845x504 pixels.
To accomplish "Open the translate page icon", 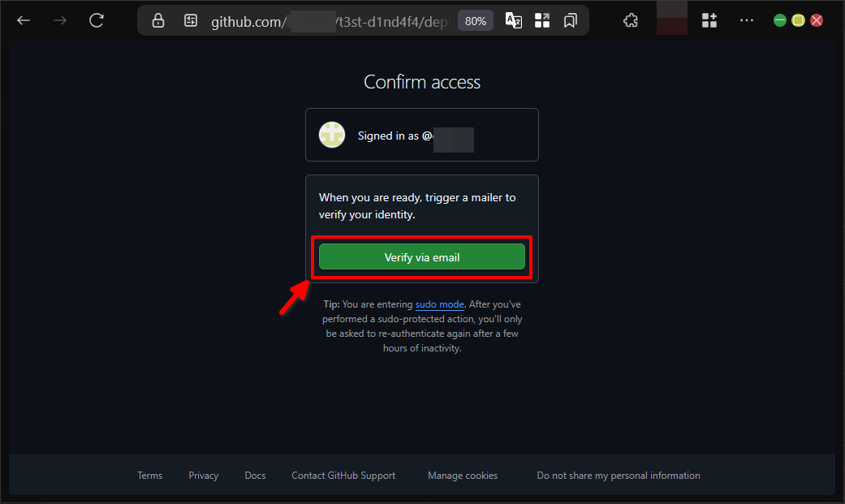I will 514,20.
